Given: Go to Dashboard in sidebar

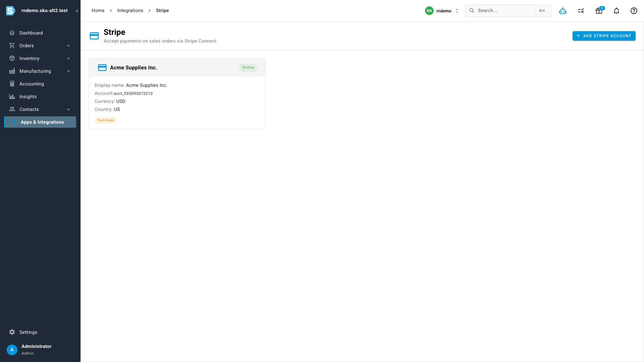Looking at the screenshot, I should (40, 33).
